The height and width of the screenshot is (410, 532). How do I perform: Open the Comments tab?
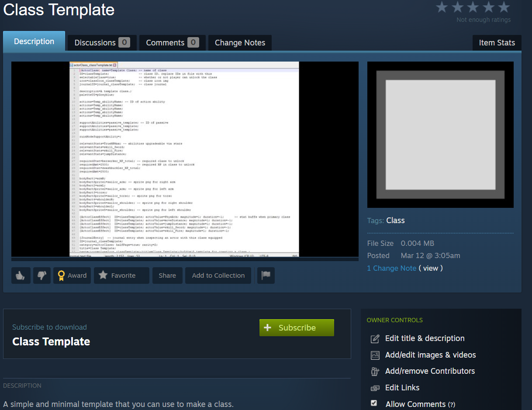[173, 43]
